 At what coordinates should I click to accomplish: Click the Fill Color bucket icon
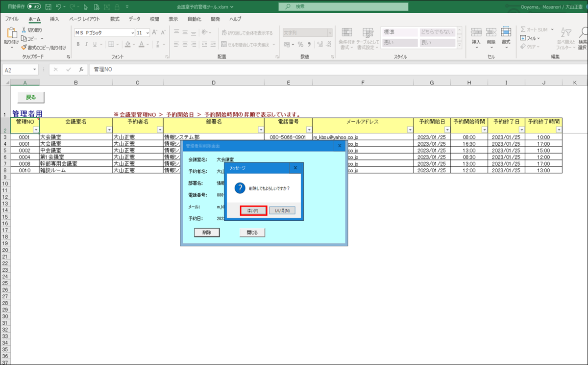(127, 44)
